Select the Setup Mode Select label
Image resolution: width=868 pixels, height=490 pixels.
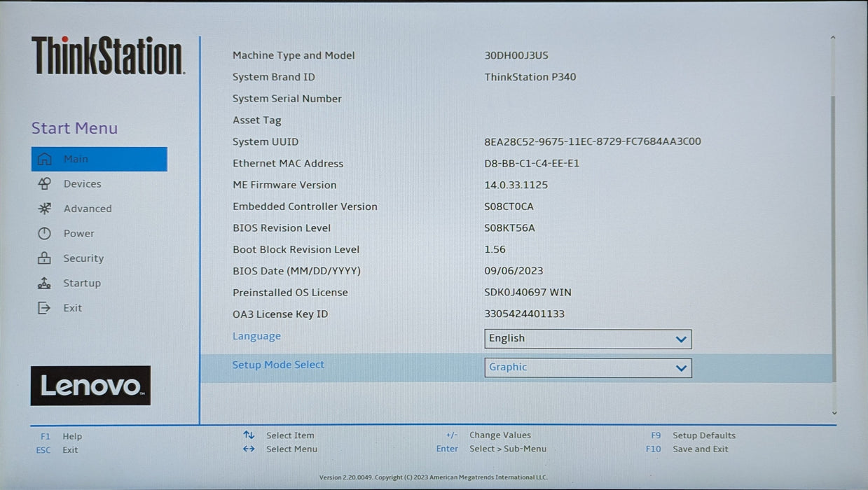[x=278, y=365]
